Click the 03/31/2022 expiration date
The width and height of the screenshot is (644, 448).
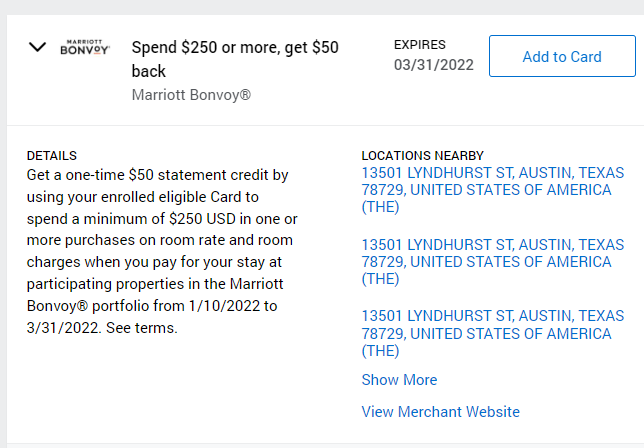coord(434,65)
